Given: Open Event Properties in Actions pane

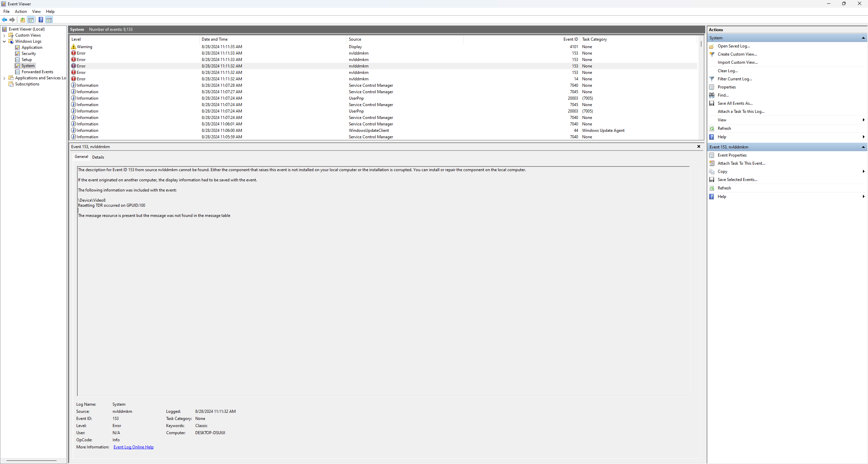Looking at the screenshot, I should click(732, 155).
